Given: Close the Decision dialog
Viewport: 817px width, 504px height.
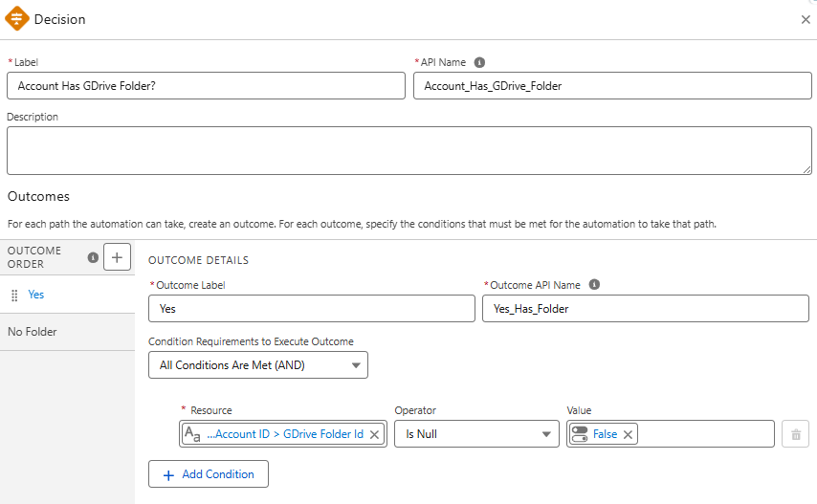Looking at the screenshot, I should [806, 20].
